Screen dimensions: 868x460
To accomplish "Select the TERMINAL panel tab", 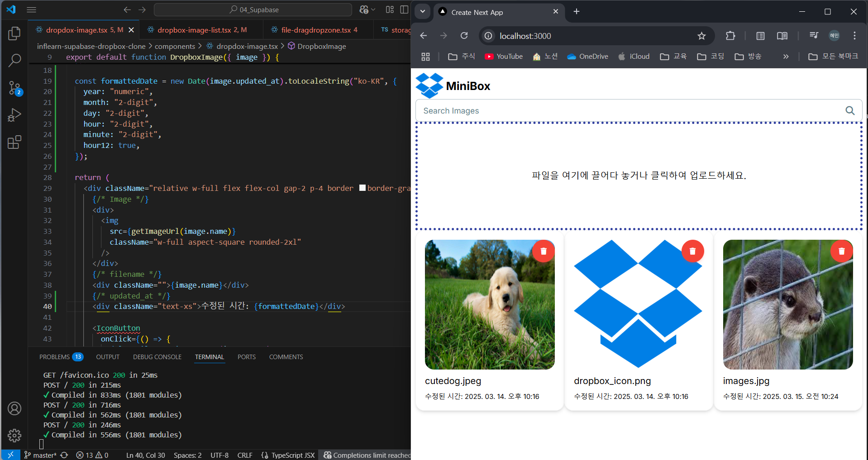I will point(210,357).
